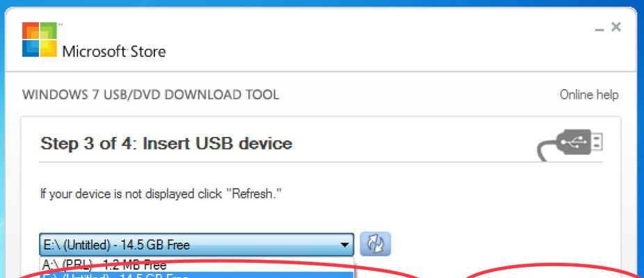The width and height of the screenshot is (644, 278).
Task: Open the Online help link
Action: pyautogui.click(x=589, y=95)
